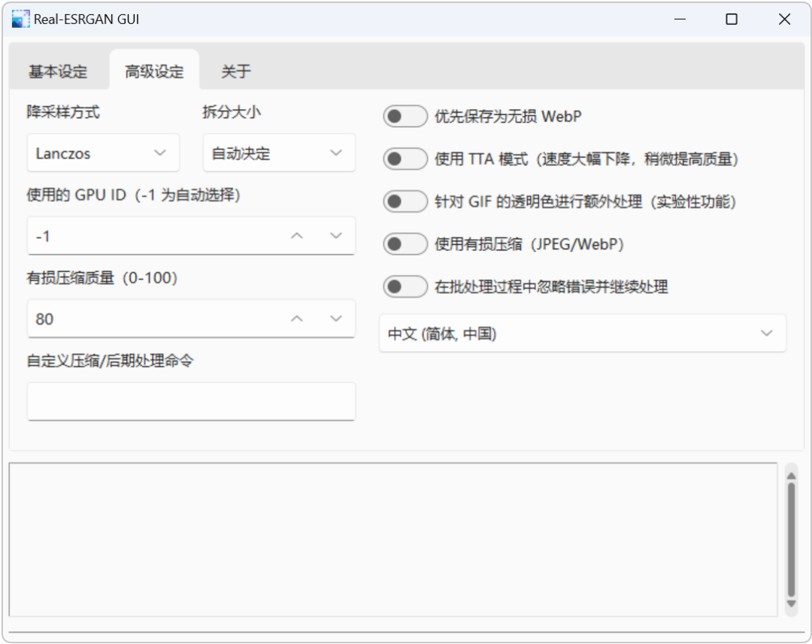Toggle 在批处理过程中忽略错误并继续处理 switch
Viewport: 812px width, 644px height.
[405, 286]
